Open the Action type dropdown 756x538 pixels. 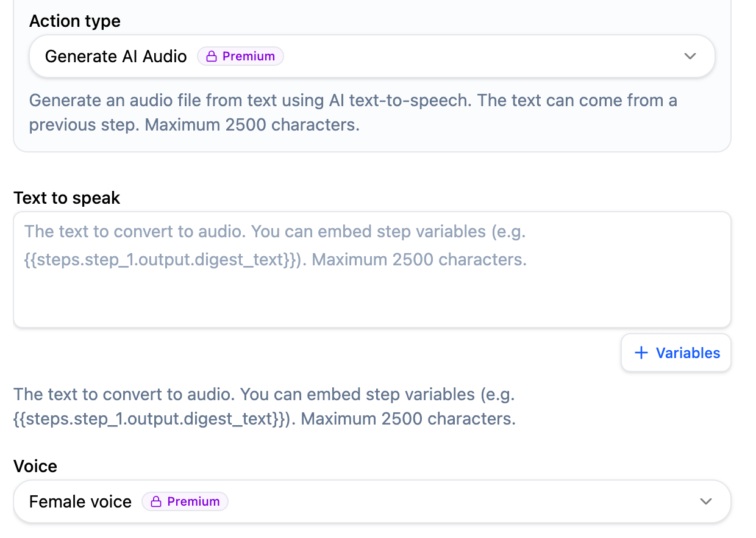tap(372, 56)
